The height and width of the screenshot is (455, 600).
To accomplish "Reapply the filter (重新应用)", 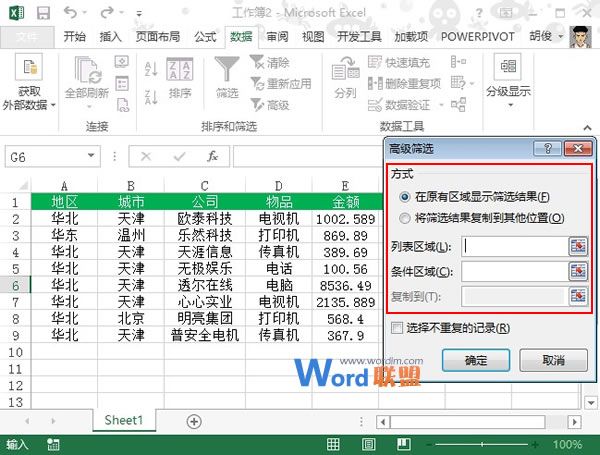I will [x=281, y=84].
